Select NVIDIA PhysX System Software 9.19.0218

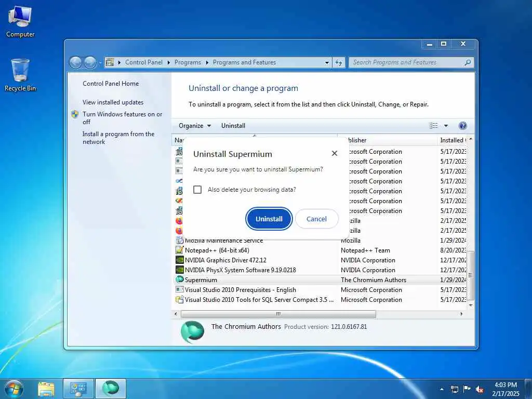click(x=240, y=270)
